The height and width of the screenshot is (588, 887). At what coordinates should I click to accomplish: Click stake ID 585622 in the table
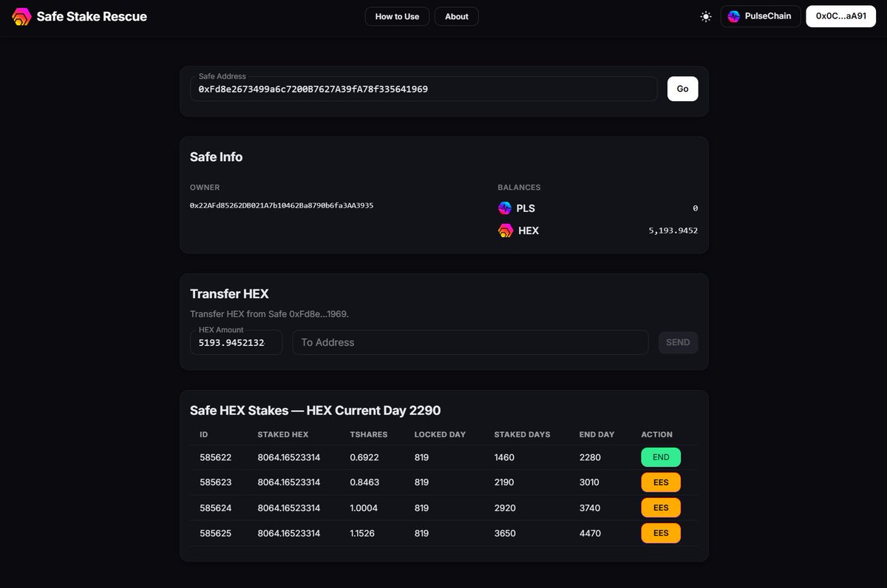click(215, 457)
